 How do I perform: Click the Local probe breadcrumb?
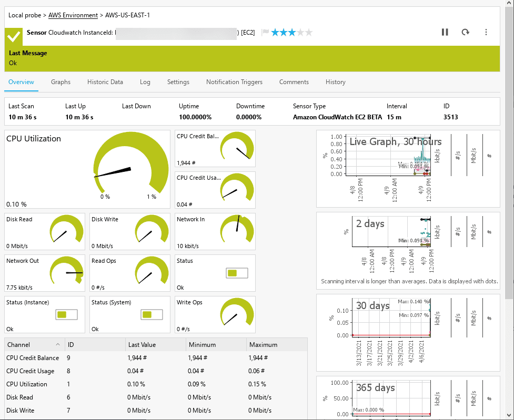point(25,15)
